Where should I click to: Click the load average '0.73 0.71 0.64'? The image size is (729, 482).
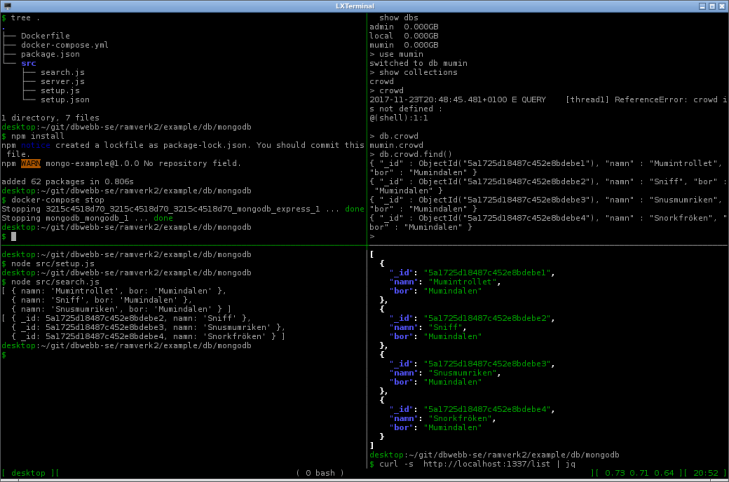tap(639, 473)
